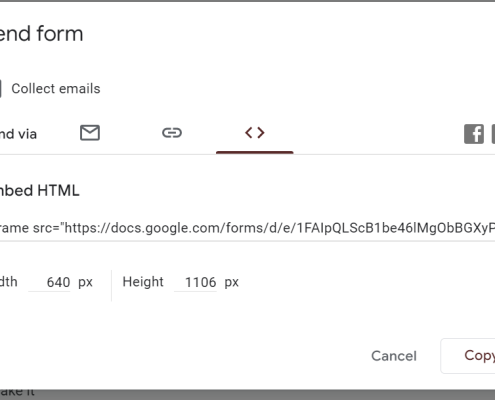Select the email envelope send option

tap(90, 133)
